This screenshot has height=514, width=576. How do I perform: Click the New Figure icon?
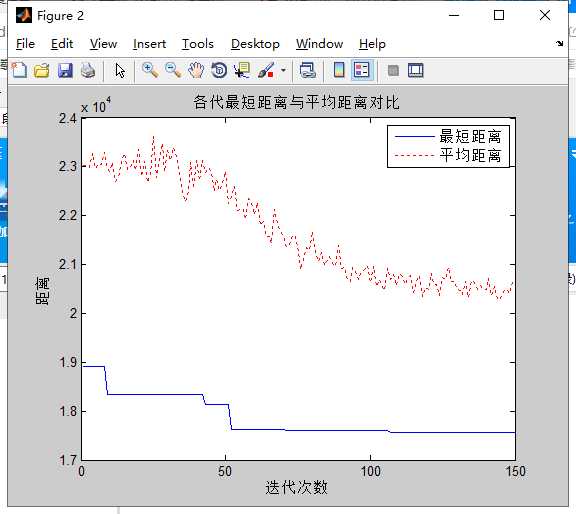tap(19, 70)
